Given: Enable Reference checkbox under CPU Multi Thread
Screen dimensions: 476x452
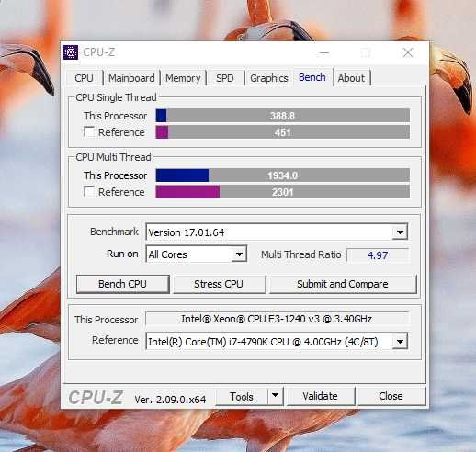Looking at the screenshot, I should click(x=89, y=192).
